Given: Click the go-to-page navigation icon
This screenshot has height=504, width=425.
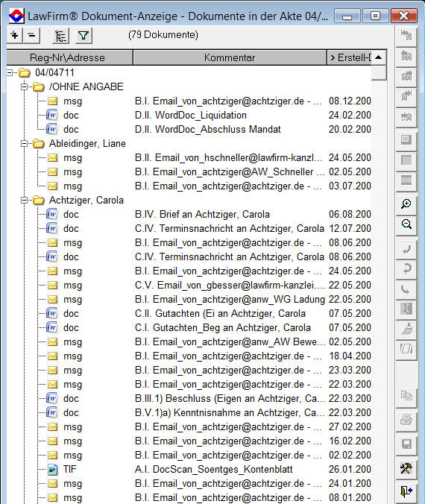Looking at the screenshot, I should [406, 116].
